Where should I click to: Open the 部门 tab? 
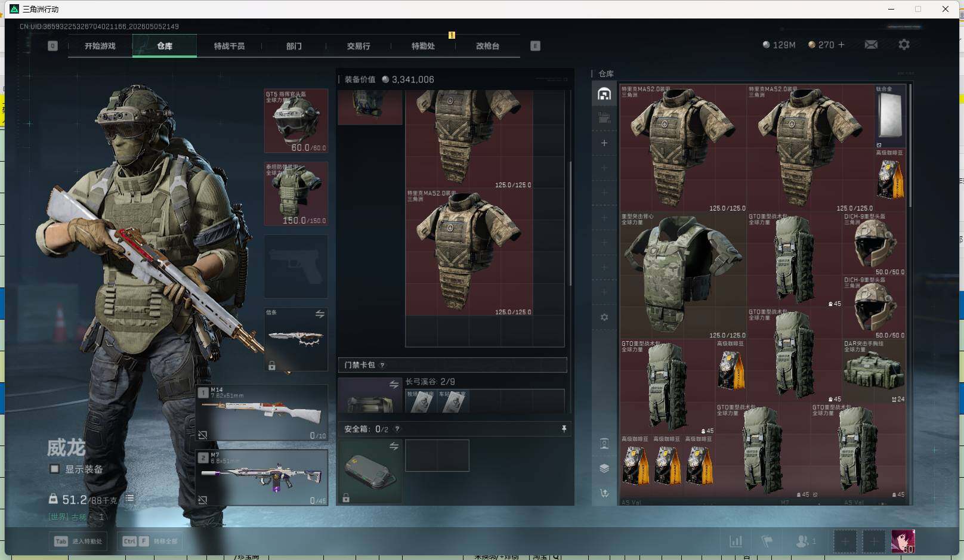click(293, 46)
